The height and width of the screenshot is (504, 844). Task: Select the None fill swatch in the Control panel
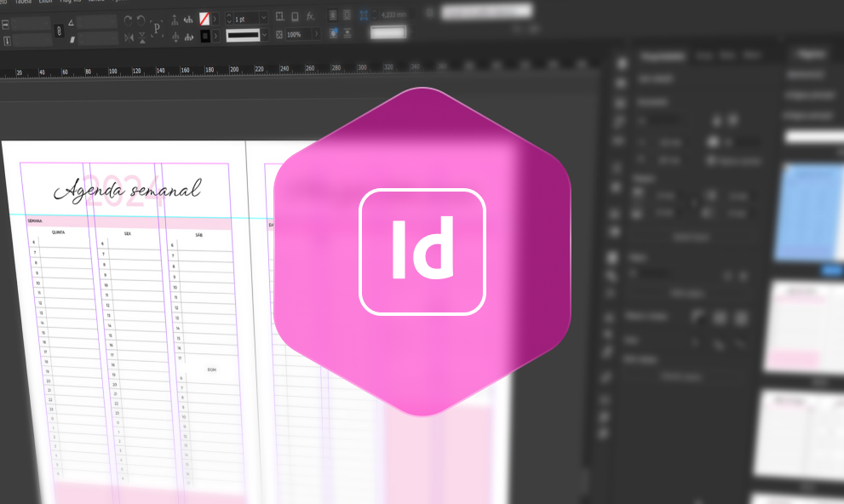click(x=205, y=19)
